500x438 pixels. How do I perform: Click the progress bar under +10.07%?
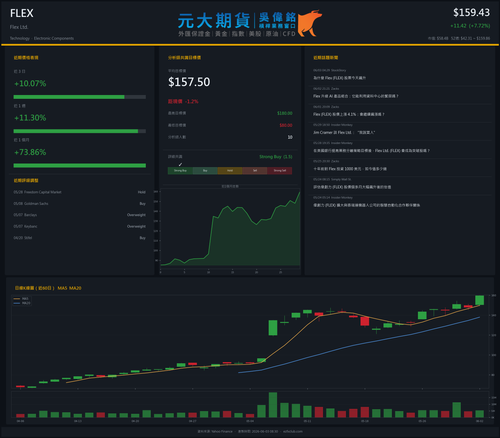click(80, 97)
